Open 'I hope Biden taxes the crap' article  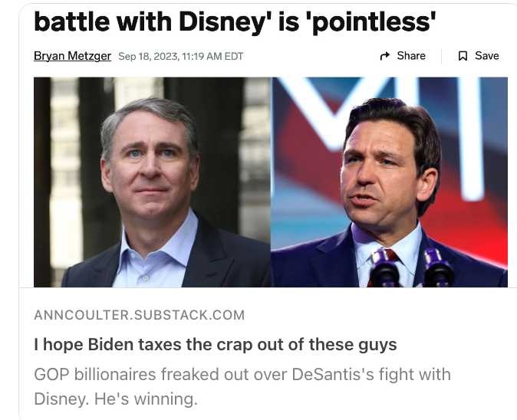216,345
